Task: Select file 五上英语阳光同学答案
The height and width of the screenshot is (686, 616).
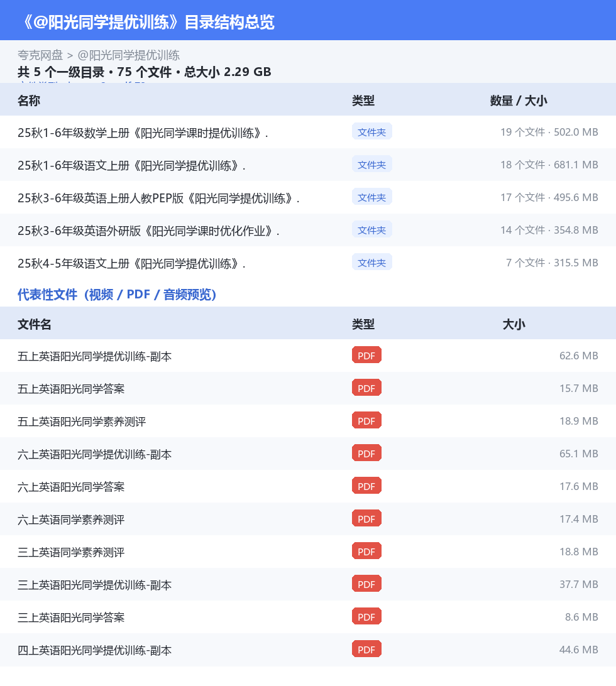Action: tap(71, 388)
